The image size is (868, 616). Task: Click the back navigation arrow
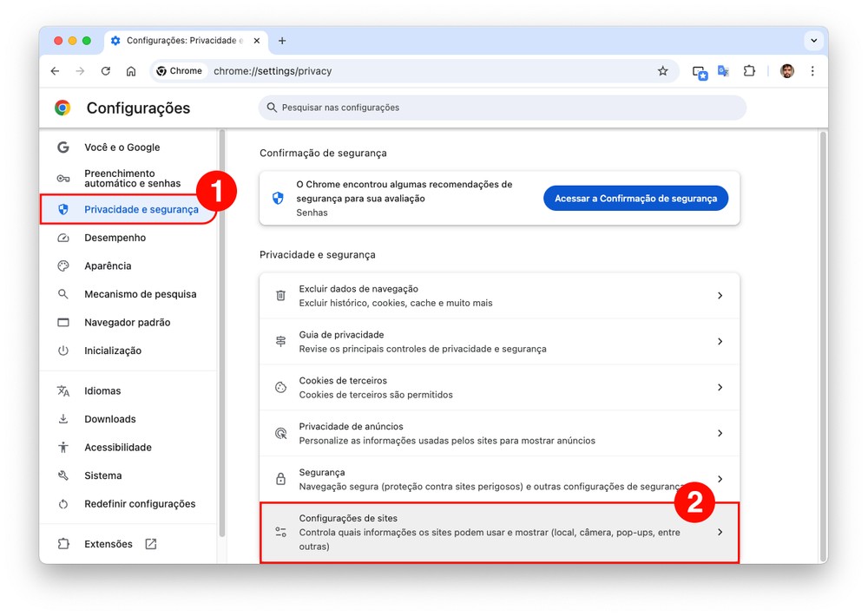point(55,71)
